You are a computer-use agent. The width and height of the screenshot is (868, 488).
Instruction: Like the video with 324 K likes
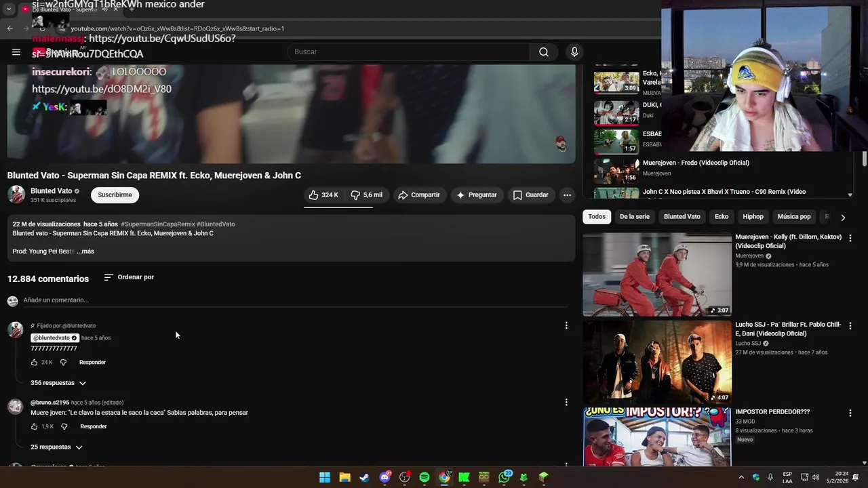323,195
